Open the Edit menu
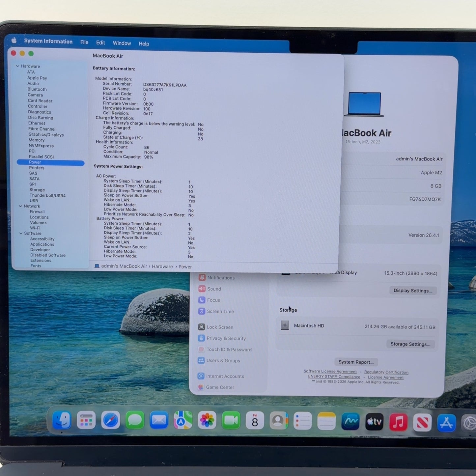476x476 pixels. coord(100,42)
